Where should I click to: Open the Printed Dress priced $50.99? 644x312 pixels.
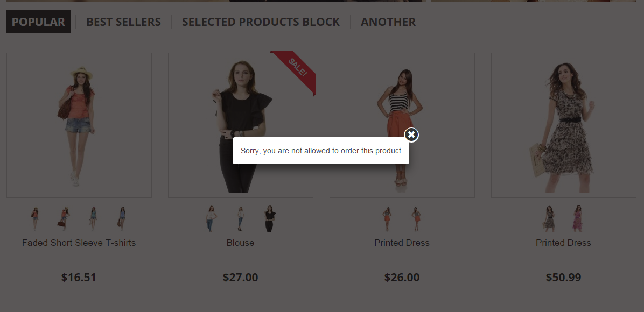coord(563,243)
